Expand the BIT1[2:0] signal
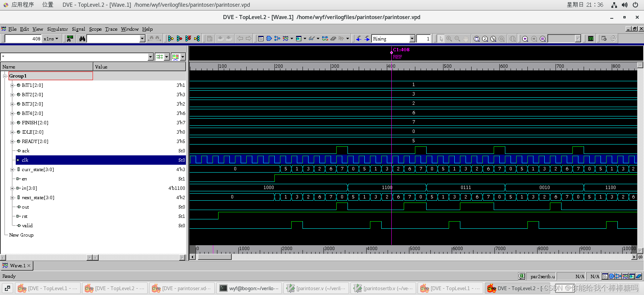 coord(12,85)
